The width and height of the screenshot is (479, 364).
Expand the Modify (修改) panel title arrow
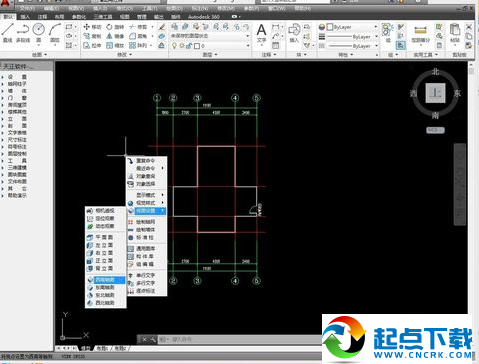coord(130,54)
